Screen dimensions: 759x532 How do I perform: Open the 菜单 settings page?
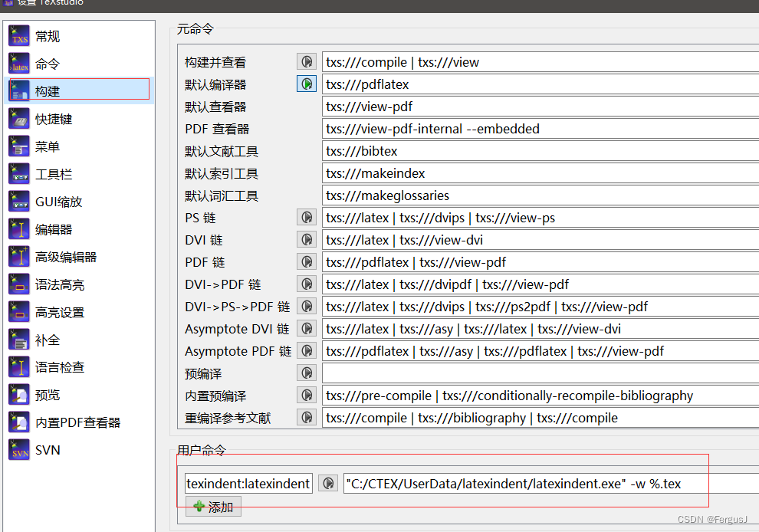pyautogui.click(x=80, y=146)
